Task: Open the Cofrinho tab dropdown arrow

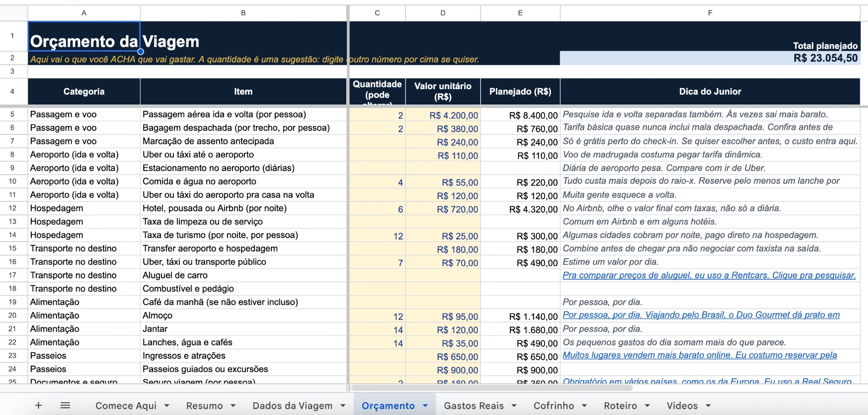Action: pyautogui.click(x=585, y=405)
